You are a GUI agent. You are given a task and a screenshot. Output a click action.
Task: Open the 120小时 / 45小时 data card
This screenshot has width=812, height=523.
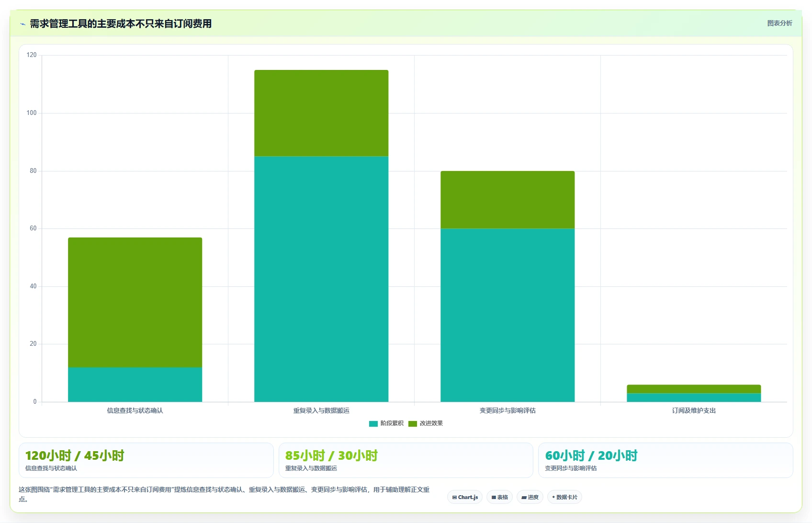146,460
